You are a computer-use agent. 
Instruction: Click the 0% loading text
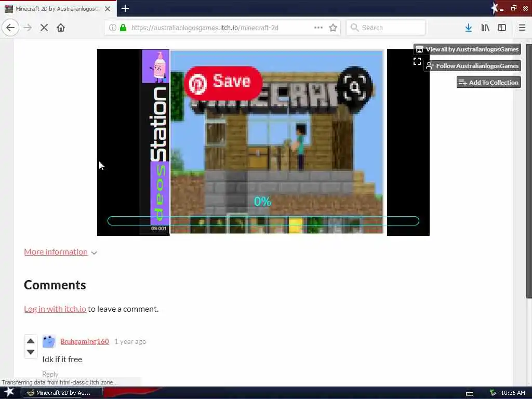(x=262, y=202)
